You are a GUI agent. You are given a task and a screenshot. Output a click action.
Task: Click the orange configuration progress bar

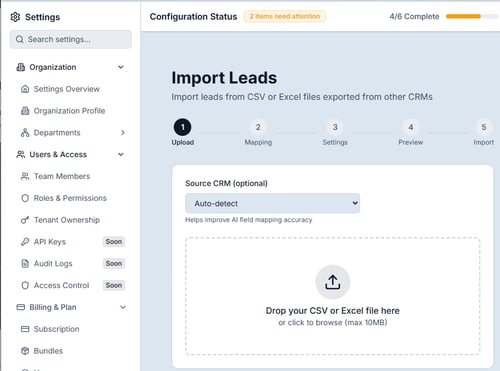(472, 16)
